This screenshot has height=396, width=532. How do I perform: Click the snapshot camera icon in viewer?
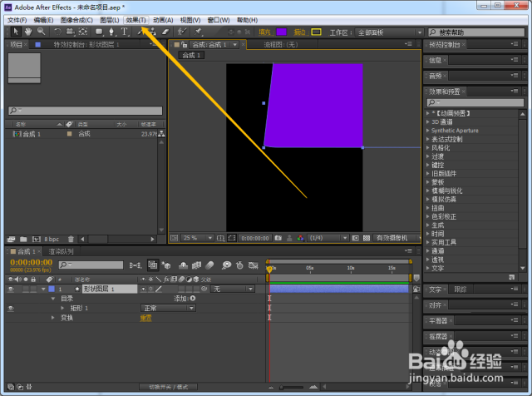pos(278,238)
